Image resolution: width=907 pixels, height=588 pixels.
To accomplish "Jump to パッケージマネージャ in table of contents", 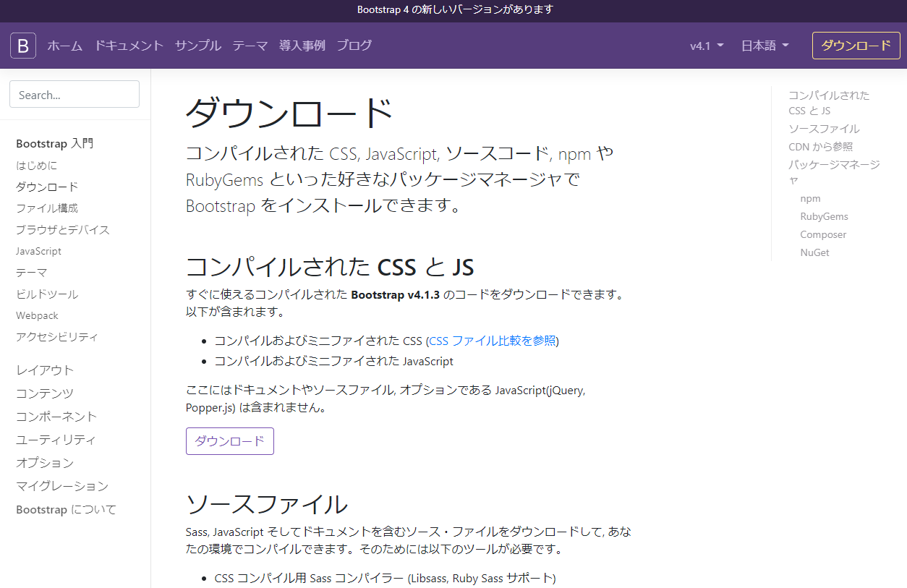I will coord(834,172).
